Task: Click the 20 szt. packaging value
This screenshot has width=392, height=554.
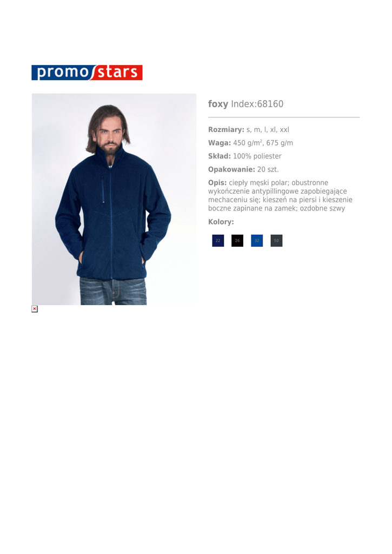Action: tap(268, 169)
